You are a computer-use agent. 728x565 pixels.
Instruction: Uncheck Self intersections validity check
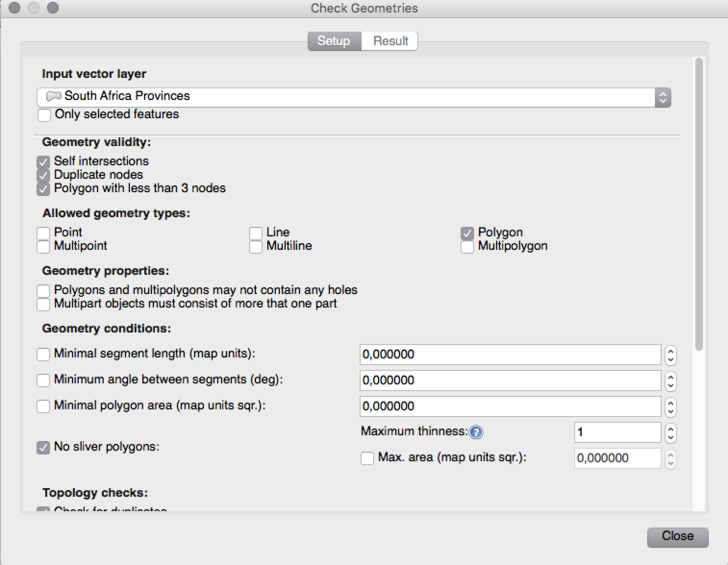tap(43, 161)
